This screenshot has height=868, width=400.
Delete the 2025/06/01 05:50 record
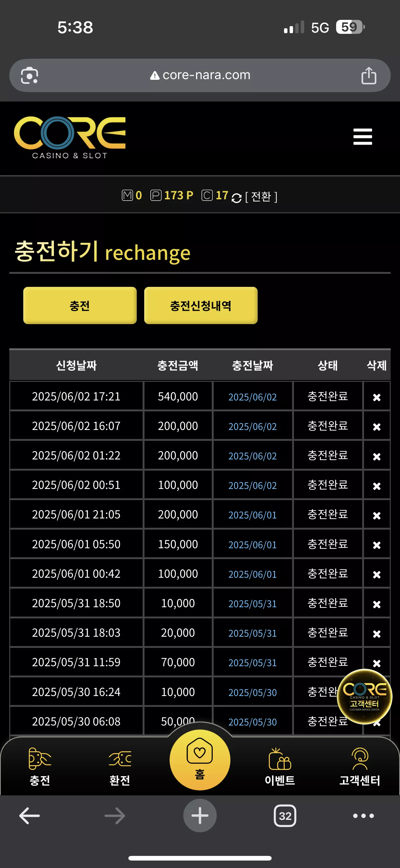377,545
